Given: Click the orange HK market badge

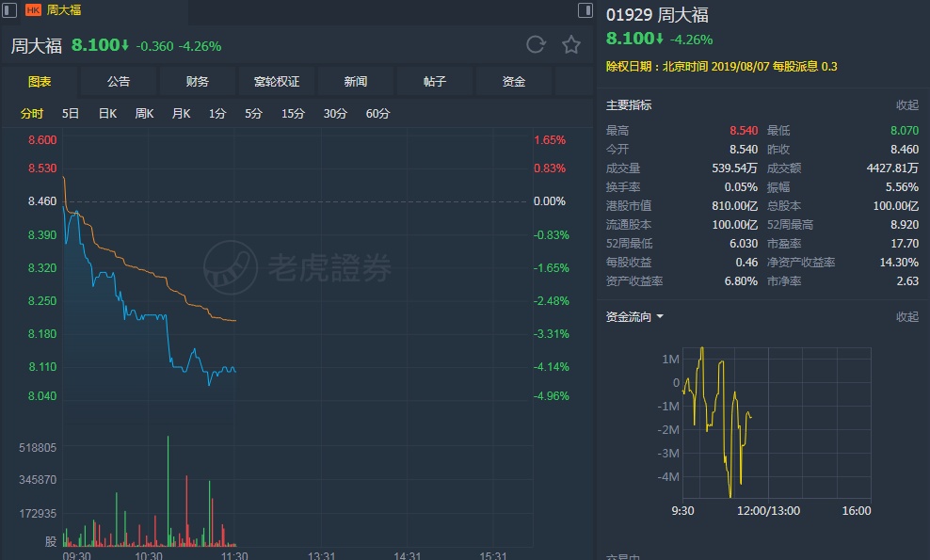Looking at the screenshot, I should [33, 10].
